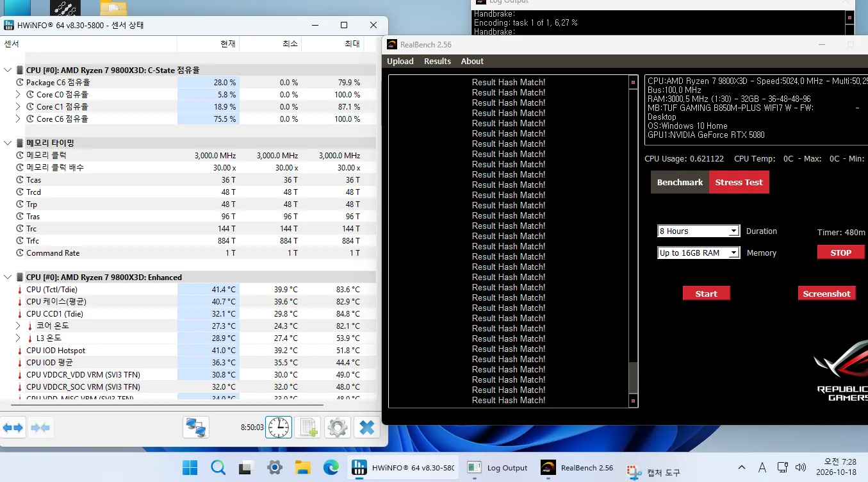Click the RealBench log scrollbar thumb
Viewport: 868px width, 482px height.
click(x=633, y=378)
